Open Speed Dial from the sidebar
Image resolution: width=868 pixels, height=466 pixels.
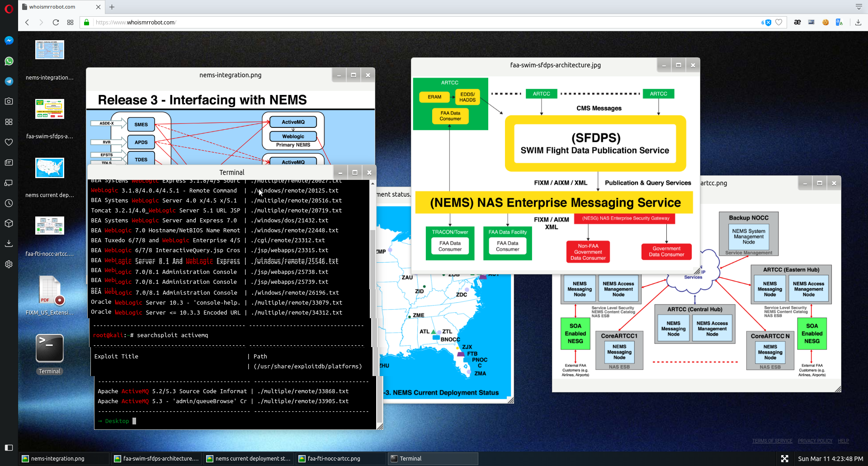9,122
